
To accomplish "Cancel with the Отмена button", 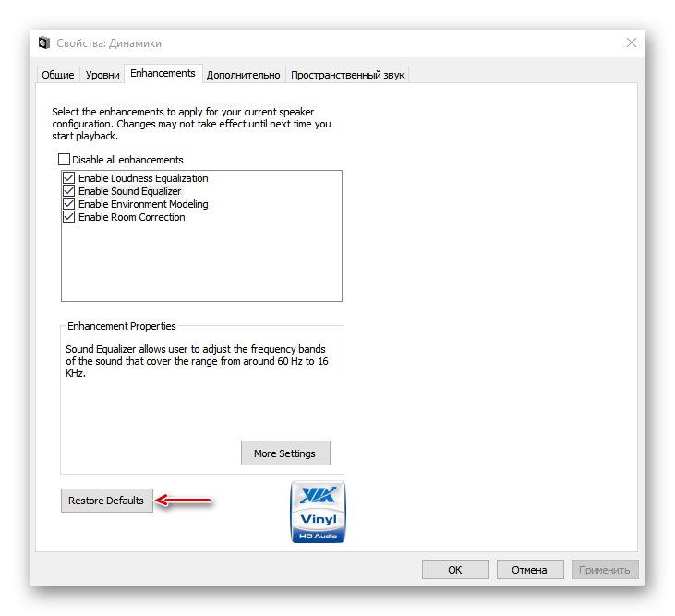I will [530, 570].
